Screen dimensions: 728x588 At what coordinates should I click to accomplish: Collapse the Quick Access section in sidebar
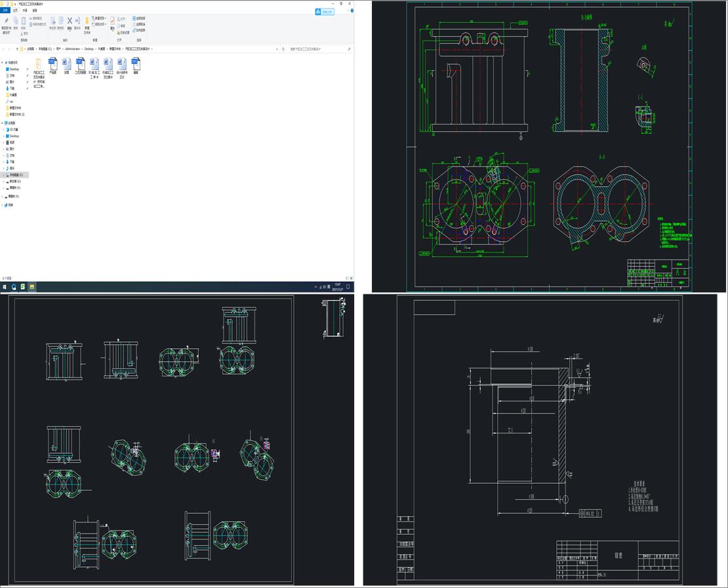tap(3, 62)
